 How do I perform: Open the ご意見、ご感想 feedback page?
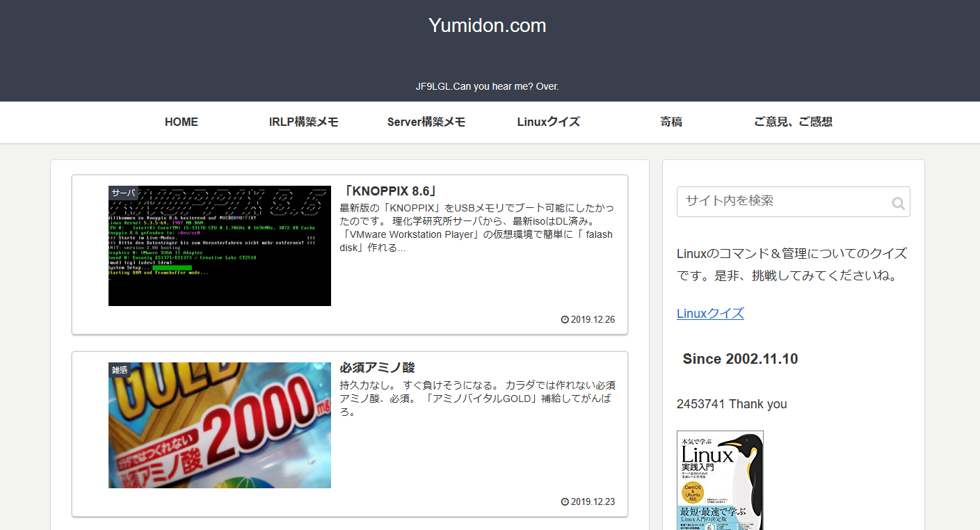point(793,122)
